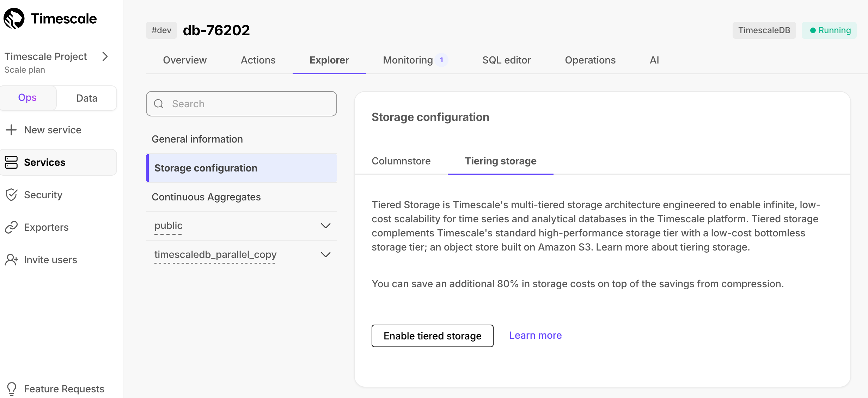Click the db-76202 service title
This screenshot has height=398, width=868.
click(x=216, y=30)
